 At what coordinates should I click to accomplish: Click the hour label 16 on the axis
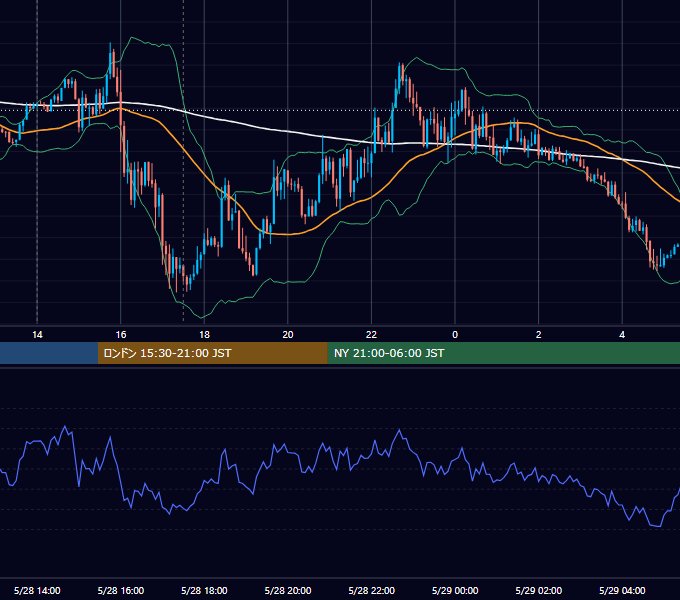click(121, 335)
